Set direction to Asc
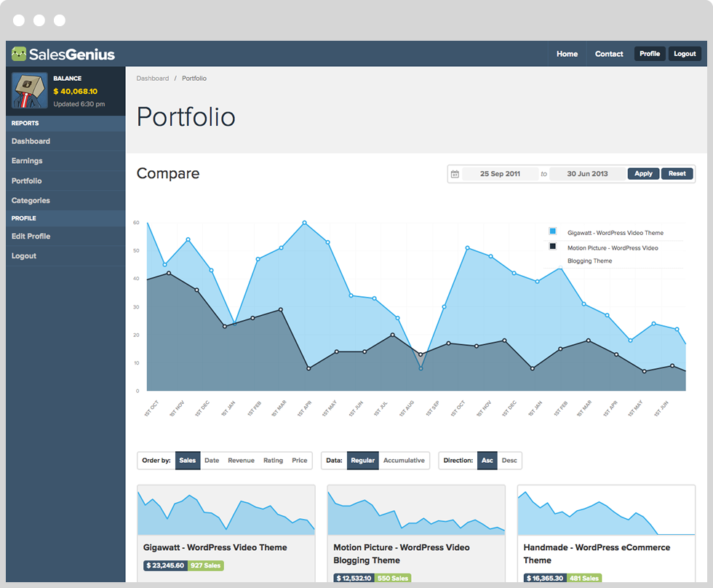 tap(487, 460)
